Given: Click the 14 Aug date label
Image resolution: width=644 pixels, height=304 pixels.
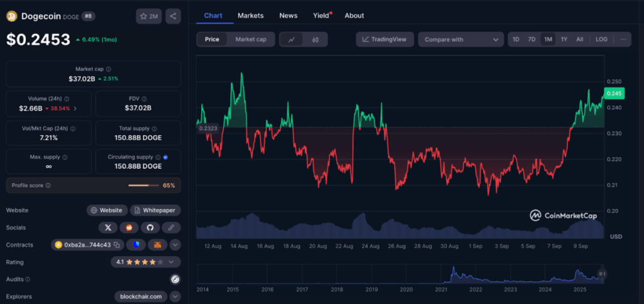Looking at the screenshot, I should (239, 247).
